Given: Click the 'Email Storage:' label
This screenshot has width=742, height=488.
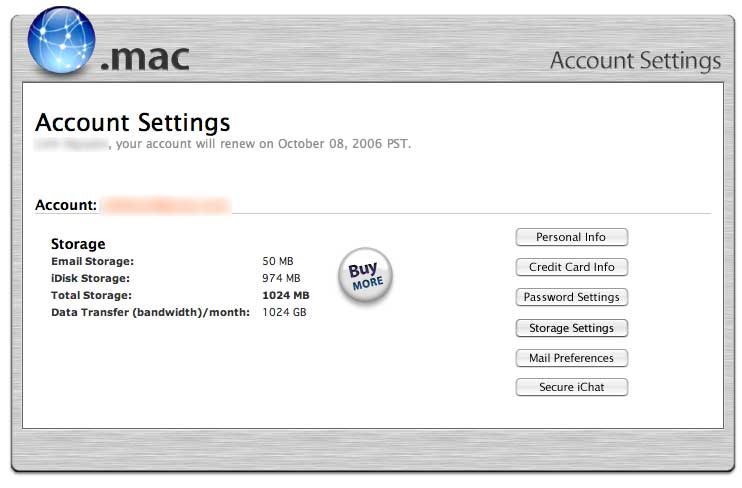Looking at the screenshot, I should (92, 261).
